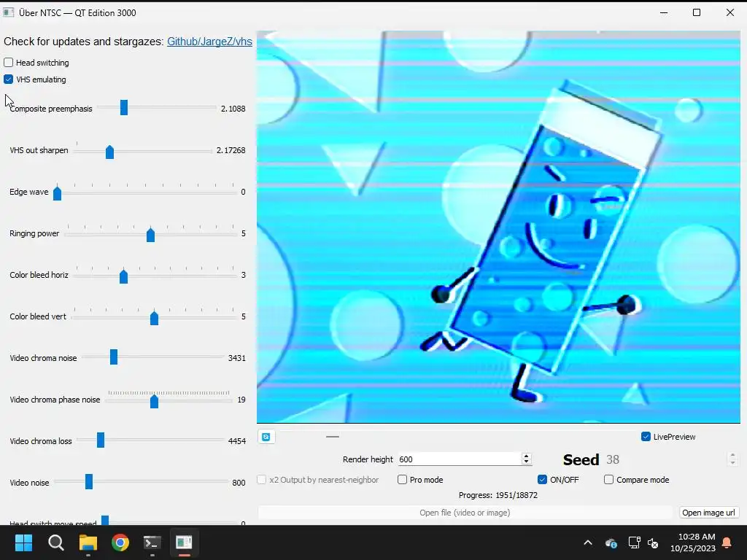Click the Video noise slider handle
Screen dimensions: 747x560
coord(88,482)
